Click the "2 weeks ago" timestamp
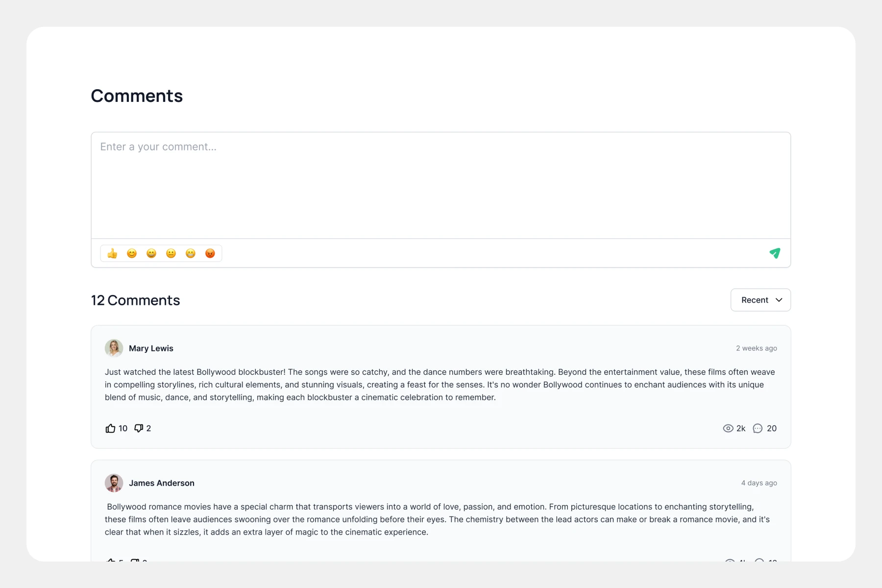This screenshot has width=882, height=588. [756, 348]
